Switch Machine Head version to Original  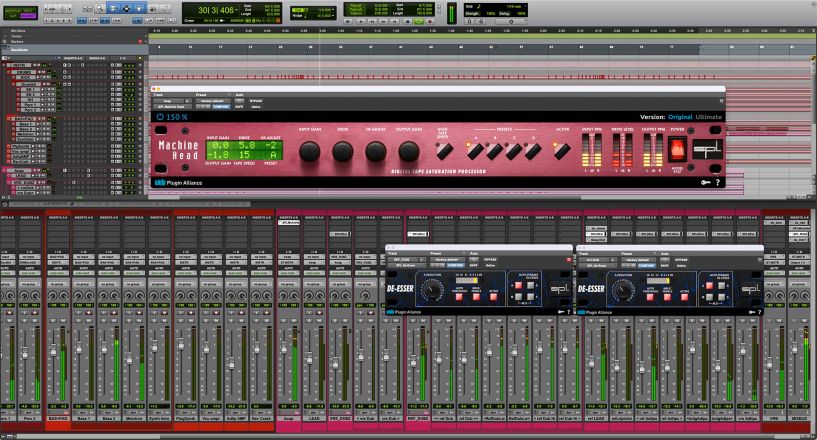[680, 117]
